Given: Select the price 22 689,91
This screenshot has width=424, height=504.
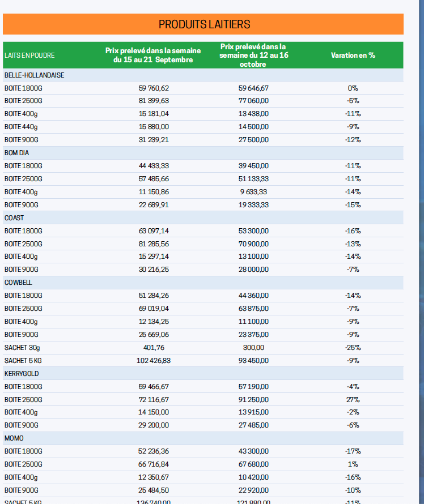Looking at the screenshot, I should click(x=154, y=205).
